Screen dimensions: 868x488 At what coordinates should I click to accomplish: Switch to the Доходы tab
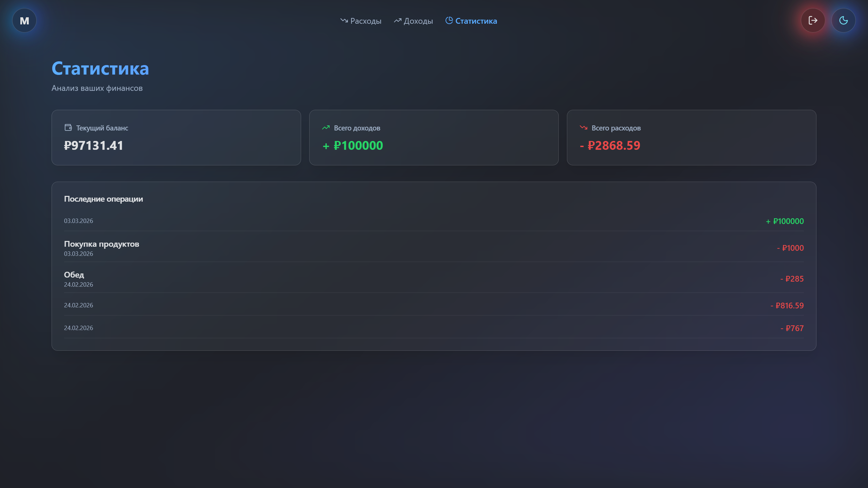pos(418,21)
